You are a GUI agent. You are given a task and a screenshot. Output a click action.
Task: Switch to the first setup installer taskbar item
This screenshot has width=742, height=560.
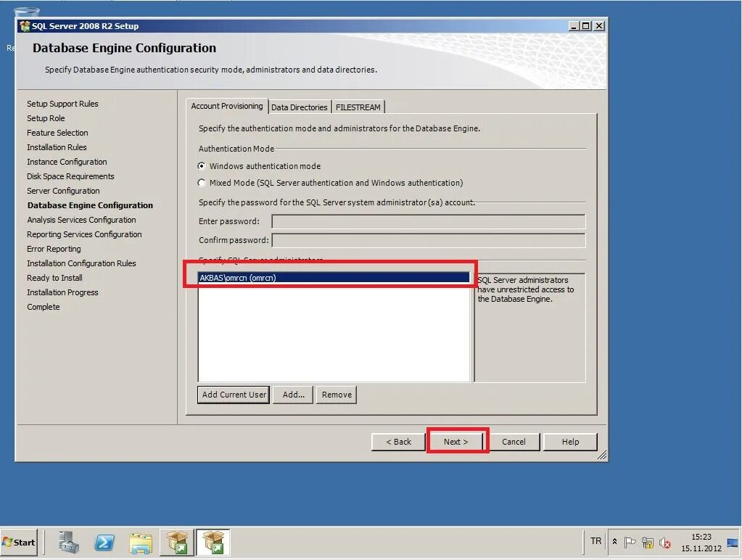(x=177, y=543)
